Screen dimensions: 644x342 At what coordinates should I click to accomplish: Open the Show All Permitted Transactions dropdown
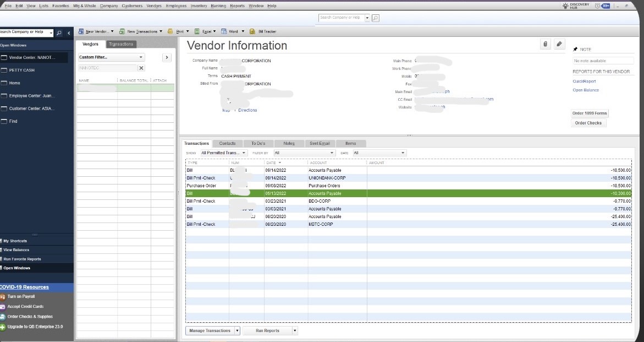coord(223,153)
